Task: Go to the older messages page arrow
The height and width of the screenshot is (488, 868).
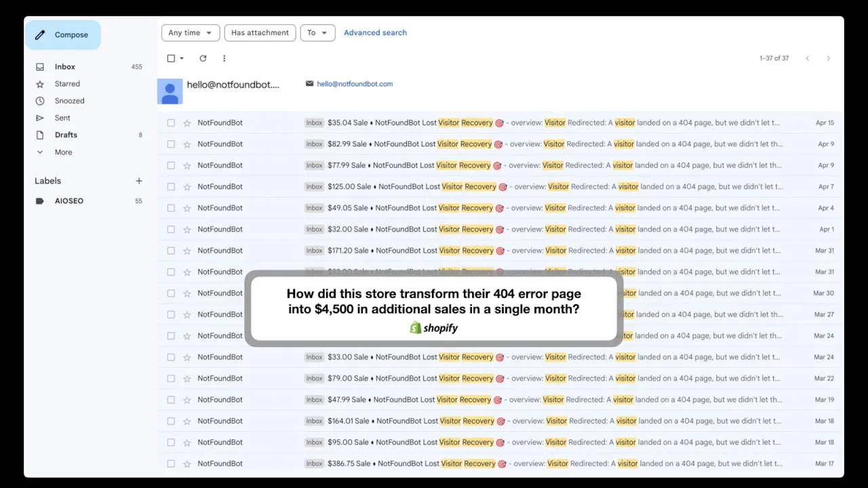Action: (x=828, y=58)
